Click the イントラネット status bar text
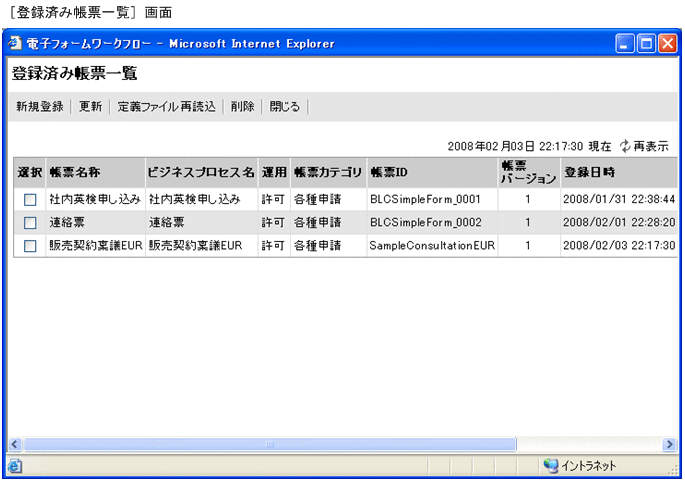The image size is (685, 483). point(589,466)
